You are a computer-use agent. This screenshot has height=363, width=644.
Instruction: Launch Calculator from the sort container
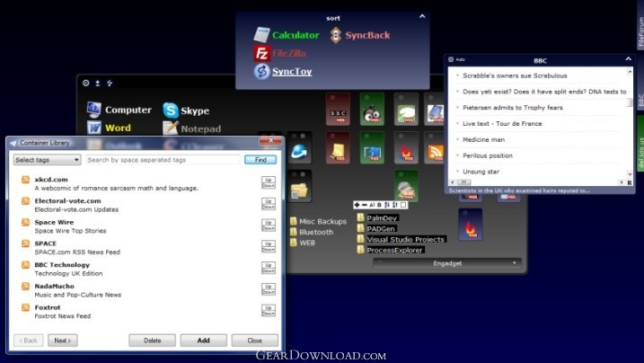pos(287,35)
